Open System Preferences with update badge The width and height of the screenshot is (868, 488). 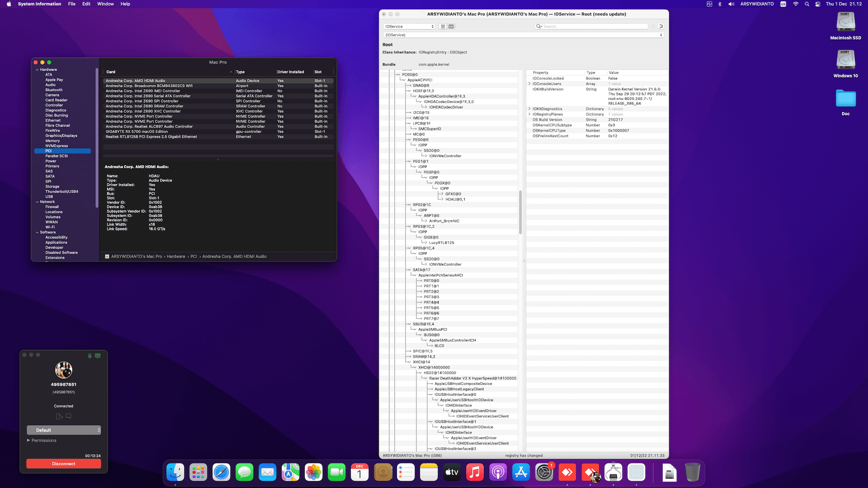coord(544,473)
